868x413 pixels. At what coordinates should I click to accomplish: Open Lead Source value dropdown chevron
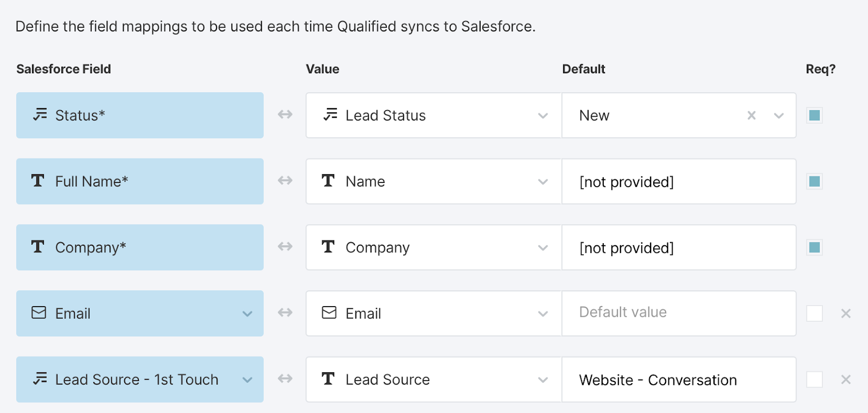(543, 380)
